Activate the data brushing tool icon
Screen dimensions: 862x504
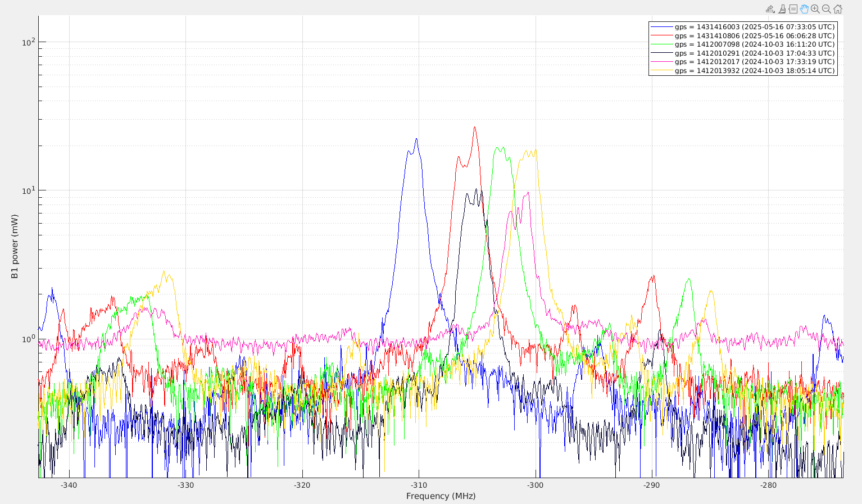tap(782, 9)
